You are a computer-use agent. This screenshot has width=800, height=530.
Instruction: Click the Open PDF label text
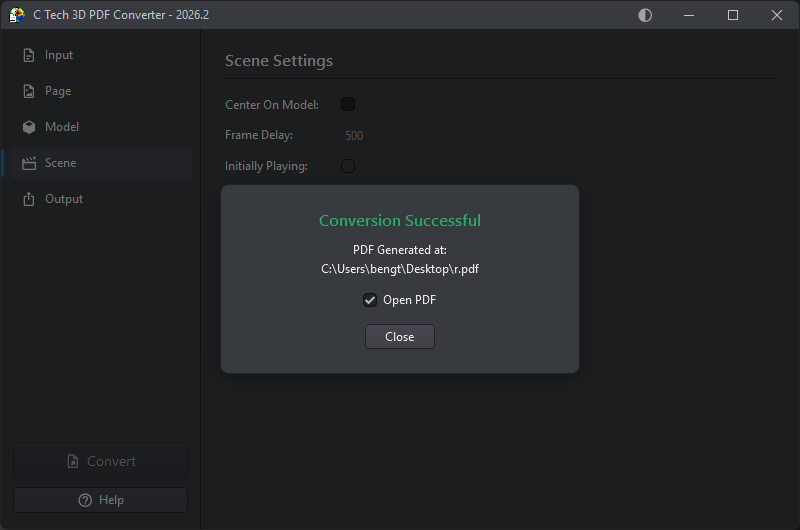tap(410, 300)
